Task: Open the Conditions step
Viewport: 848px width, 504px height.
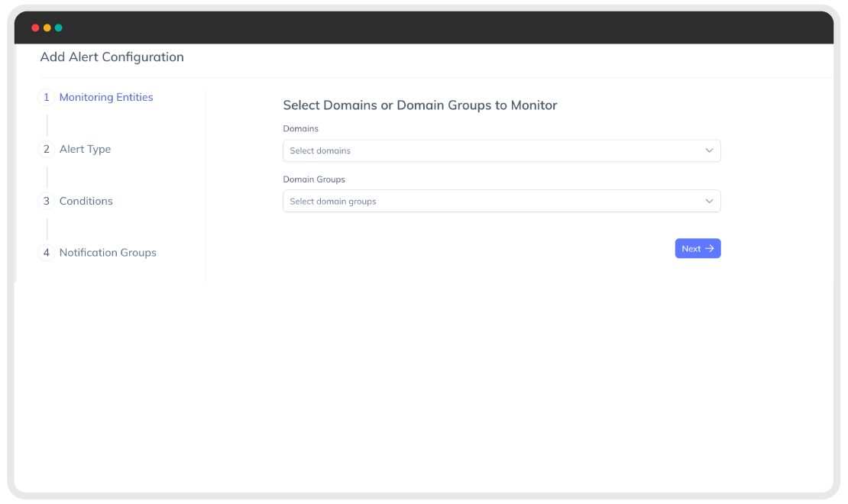Action: (86, 201)
